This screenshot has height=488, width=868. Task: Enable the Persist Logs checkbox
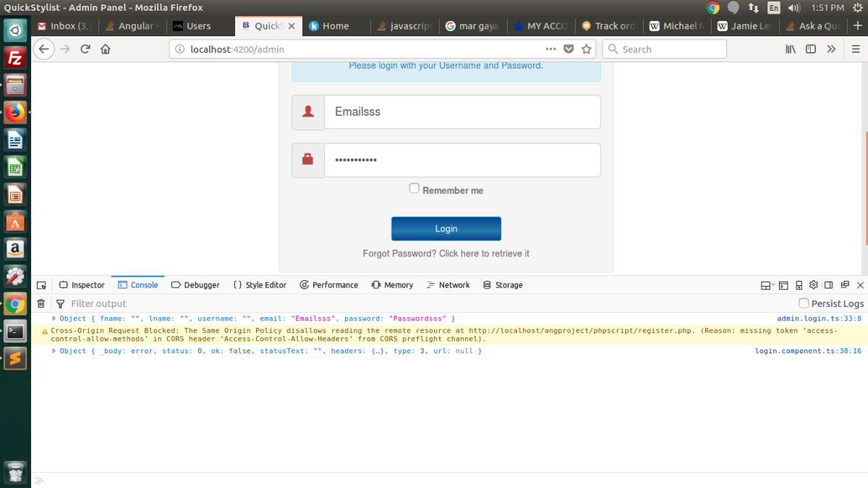click(804, 303)
